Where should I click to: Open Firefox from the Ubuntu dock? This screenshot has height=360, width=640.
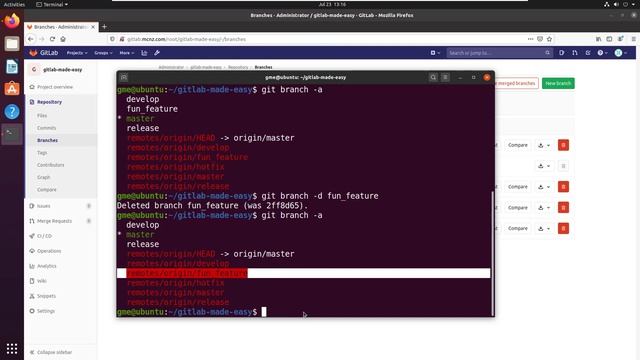click(x=12, y=20)
